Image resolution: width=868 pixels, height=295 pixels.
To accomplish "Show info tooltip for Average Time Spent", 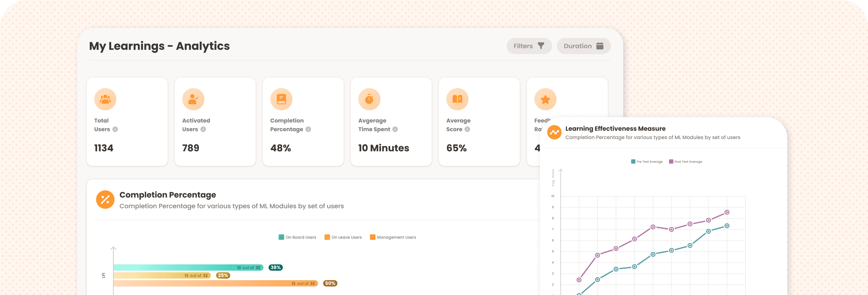I will click(x=395, y=129).
